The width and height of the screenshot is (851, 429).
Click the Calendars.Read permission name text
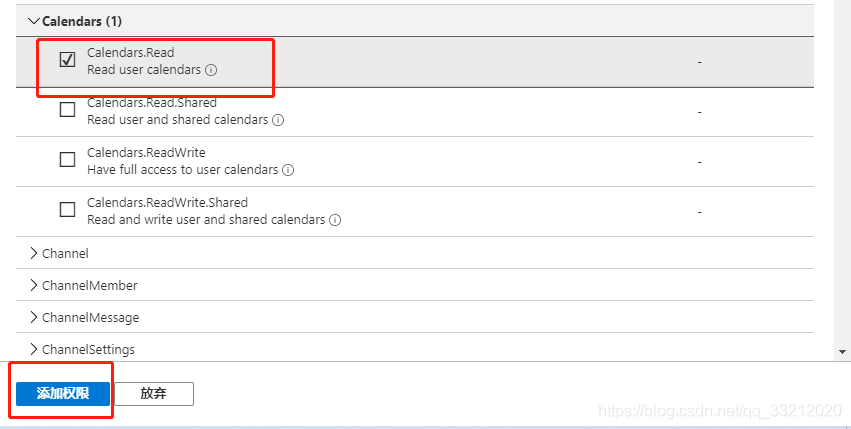click(131, 52)
